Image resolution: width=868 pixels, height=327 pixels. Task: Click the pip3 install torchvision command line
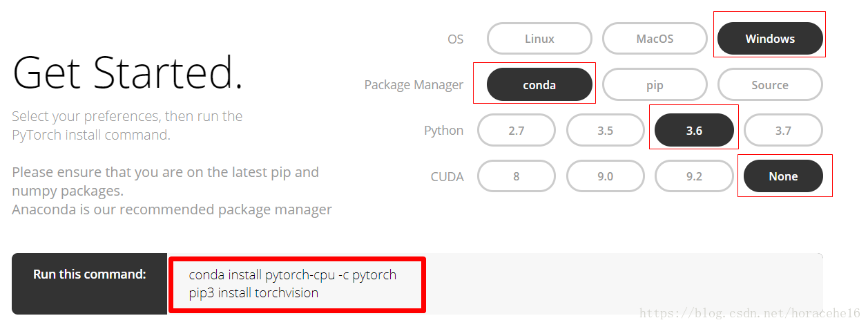tap(253, 292)
